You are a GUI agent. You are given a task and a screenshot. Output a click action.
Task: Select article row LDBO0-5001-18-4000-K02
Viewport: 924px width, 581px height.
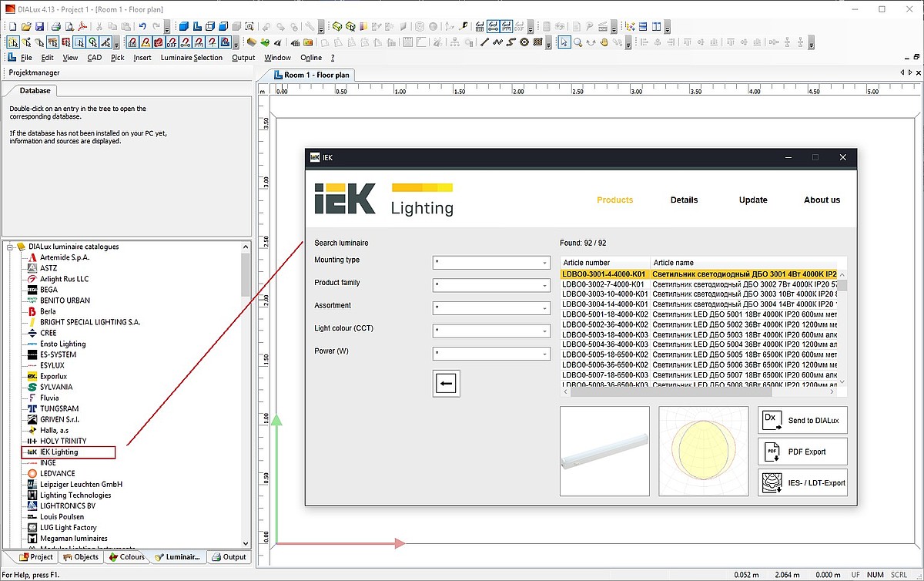point(698,314)
